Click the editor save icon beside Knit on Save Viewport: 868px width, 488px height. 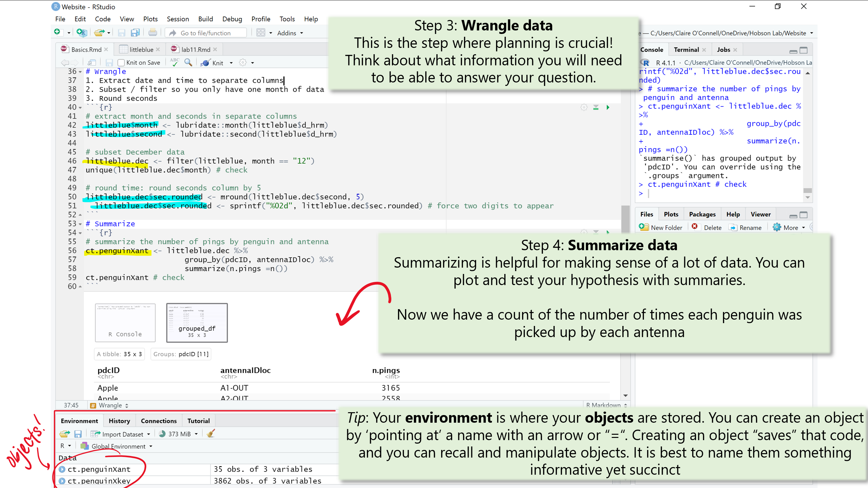(109, 62)
